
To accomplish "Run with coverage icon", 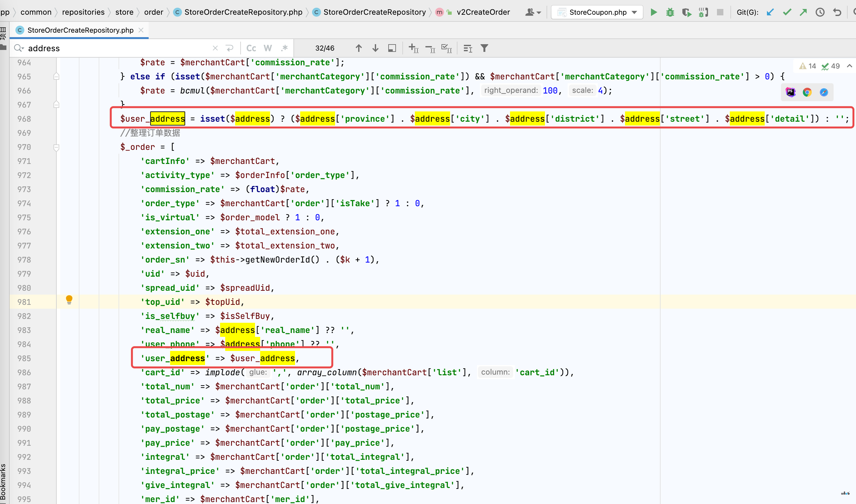I will tap(687, 12).
